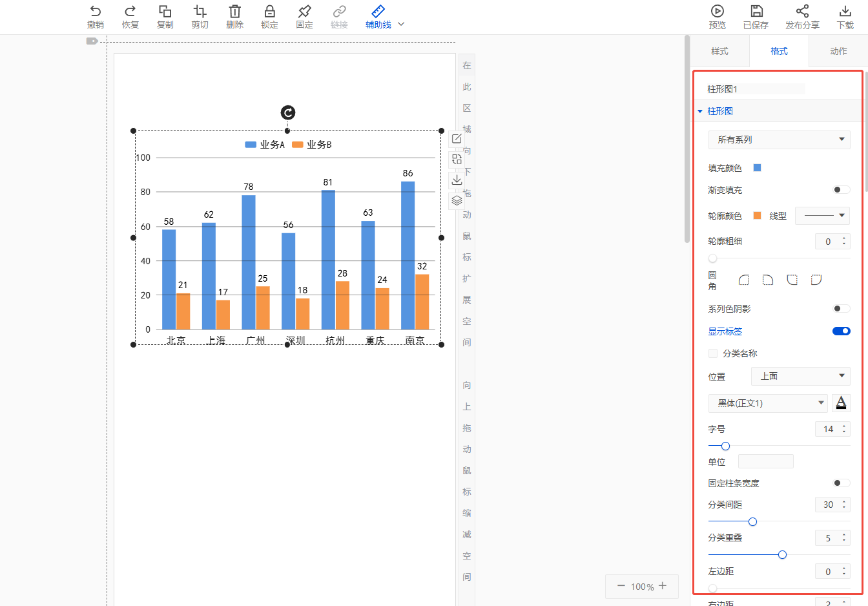Click the 分类重叠 5 value stepper

pyautogui.click(x=832, y=538)
